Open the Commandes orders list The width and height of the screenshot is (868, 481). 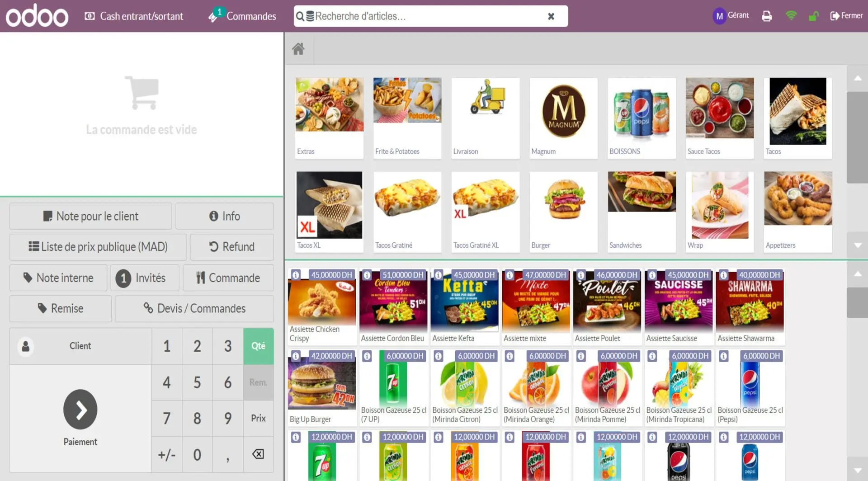[242, 16]
